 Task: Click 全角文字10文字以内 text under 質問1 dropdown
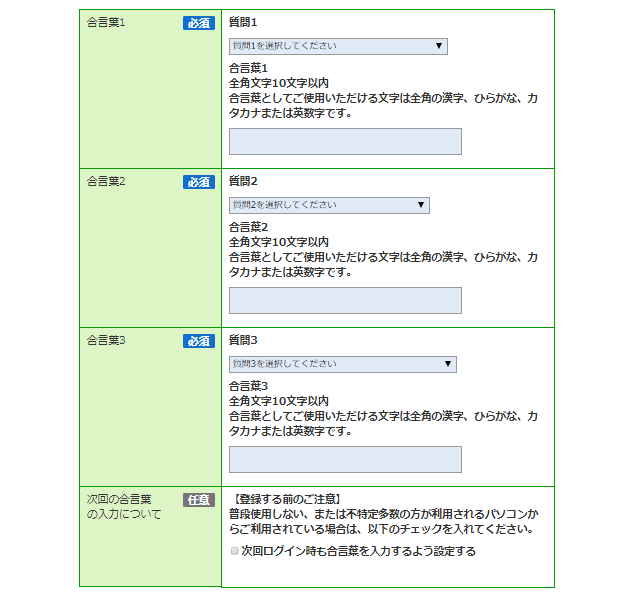[x=279, y=83]
